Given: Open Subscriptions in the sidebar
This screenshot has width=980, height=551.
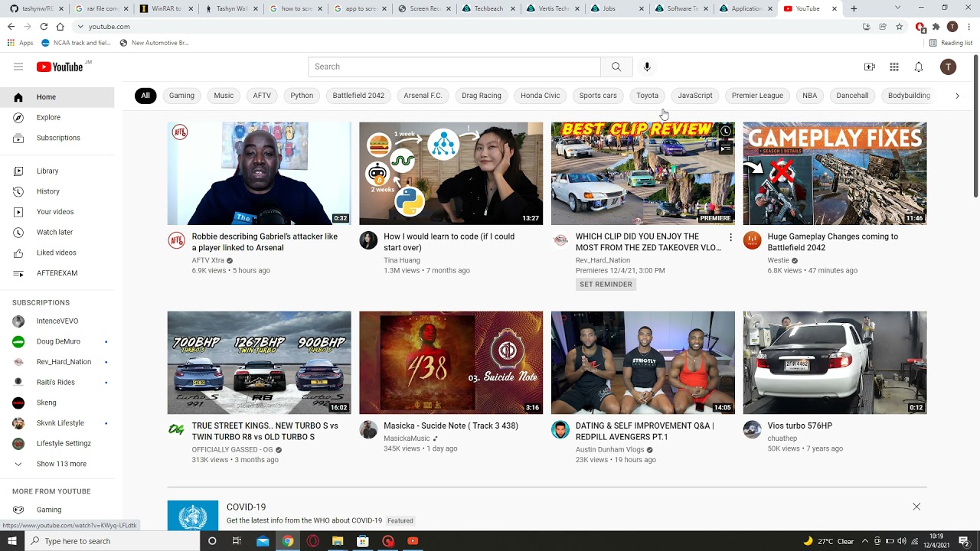Looking at the screenshot, I should click(58, 138).
